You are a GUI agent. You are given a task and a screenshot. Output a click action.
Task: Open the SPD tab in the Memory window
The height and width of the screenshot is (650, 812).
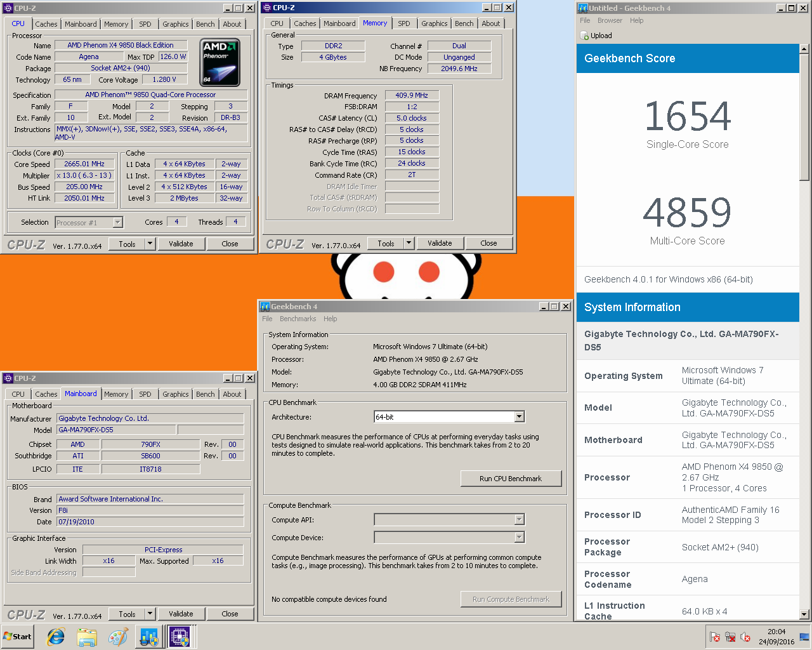click(404, 23)
